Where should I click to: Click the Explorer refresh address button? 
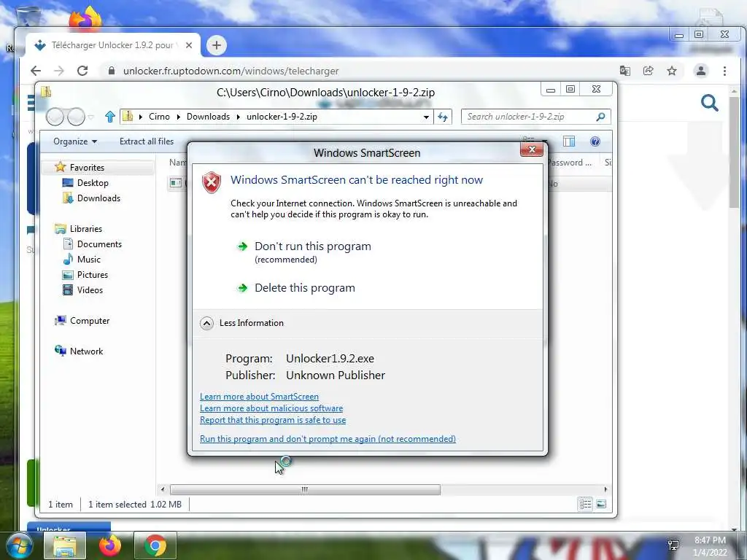[443, 117]
